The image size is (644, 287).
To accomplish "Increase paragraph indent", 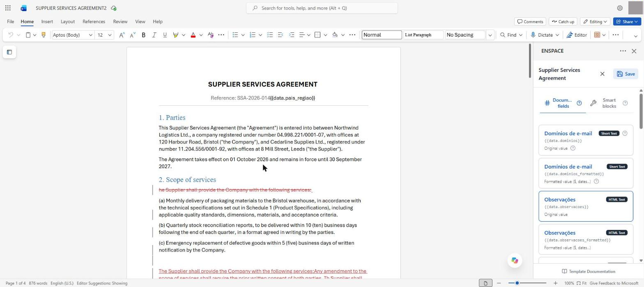I will [292, 35].
